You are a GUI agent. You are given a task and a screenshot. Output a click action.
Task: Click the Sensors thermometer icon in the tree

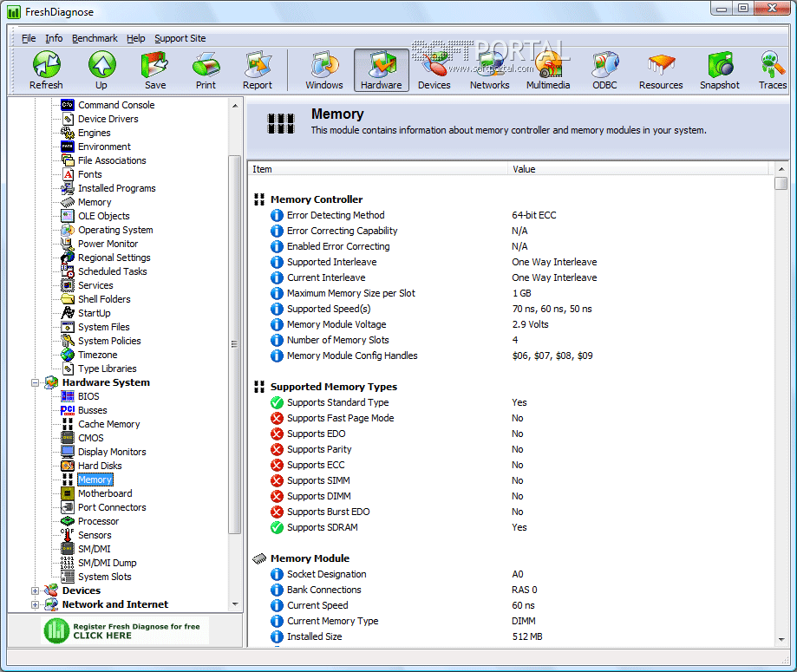(x=68, y=535)
